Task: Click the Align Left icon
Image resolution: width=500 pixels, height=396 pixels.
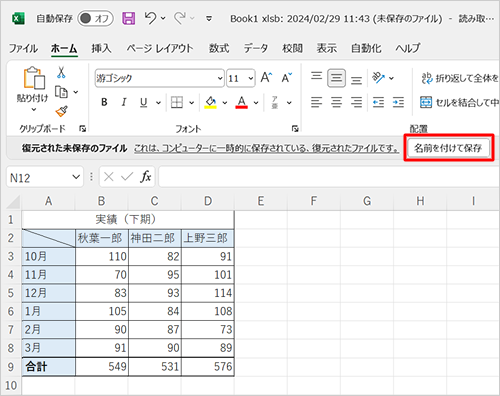Action: [316, 102]
